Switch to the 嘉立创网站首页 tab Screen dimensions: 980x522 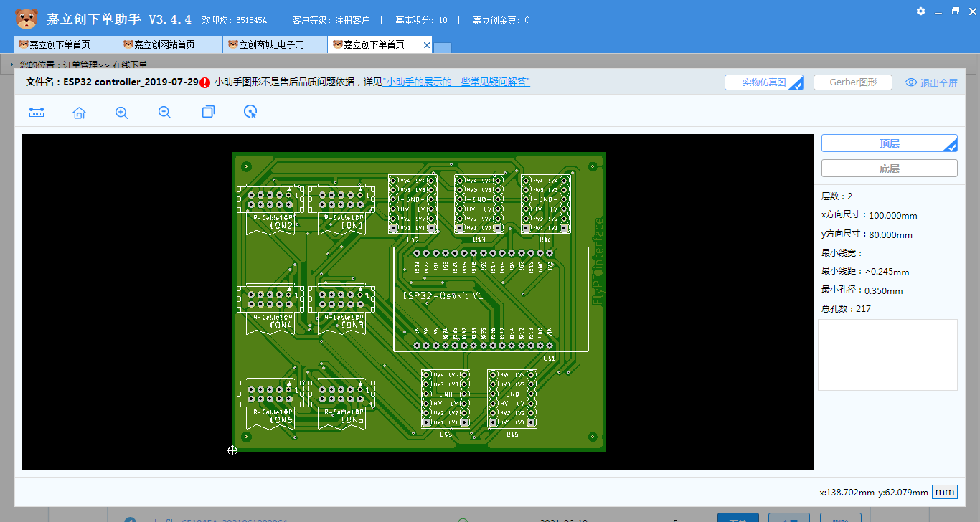(x=170, y=44)
